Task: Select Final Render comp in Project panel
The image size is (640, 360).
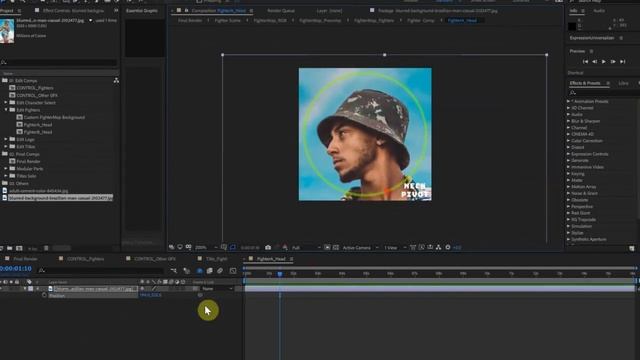Action: pyautogui.click(x=29, y=161)
